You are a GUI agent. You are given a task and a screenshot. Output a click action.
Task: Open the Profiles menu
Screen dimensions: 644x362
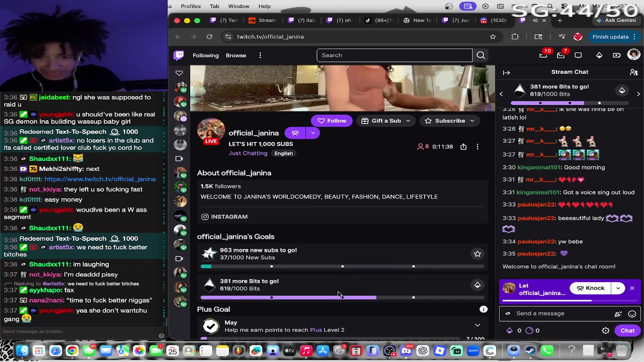click(x=191, y=6)
